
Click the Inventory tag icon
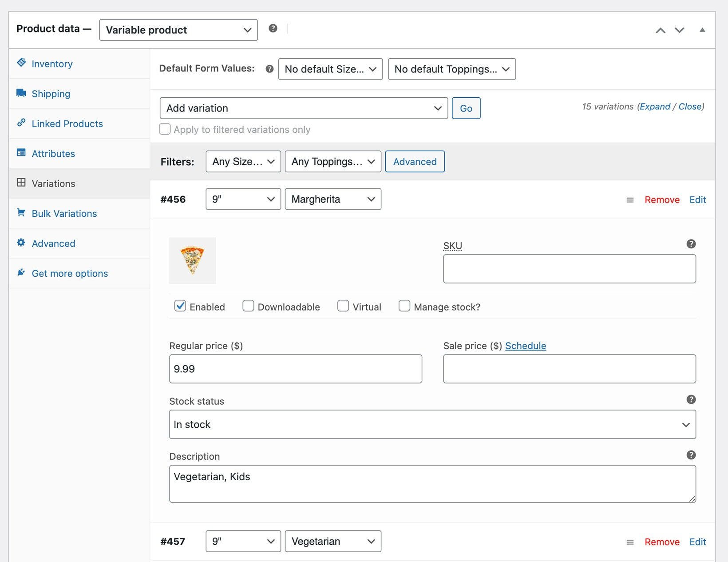coord(21,63)
